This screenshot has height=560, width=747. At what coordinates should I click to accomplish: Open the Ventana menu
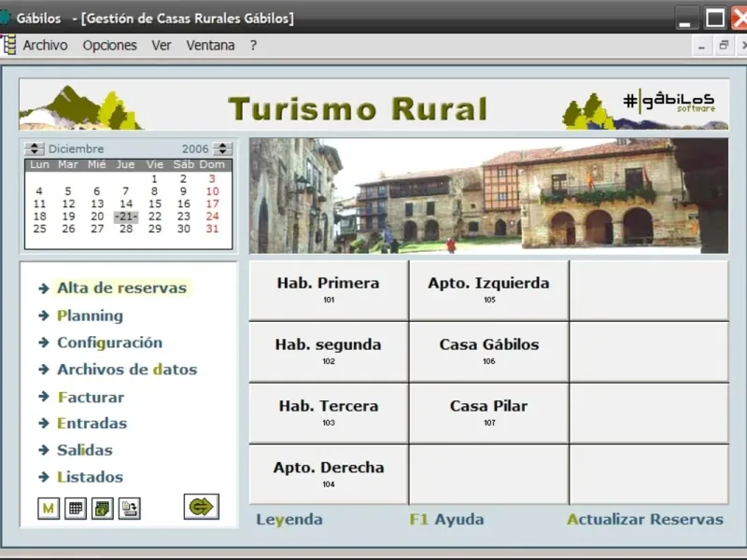click(x=210, y=45)
